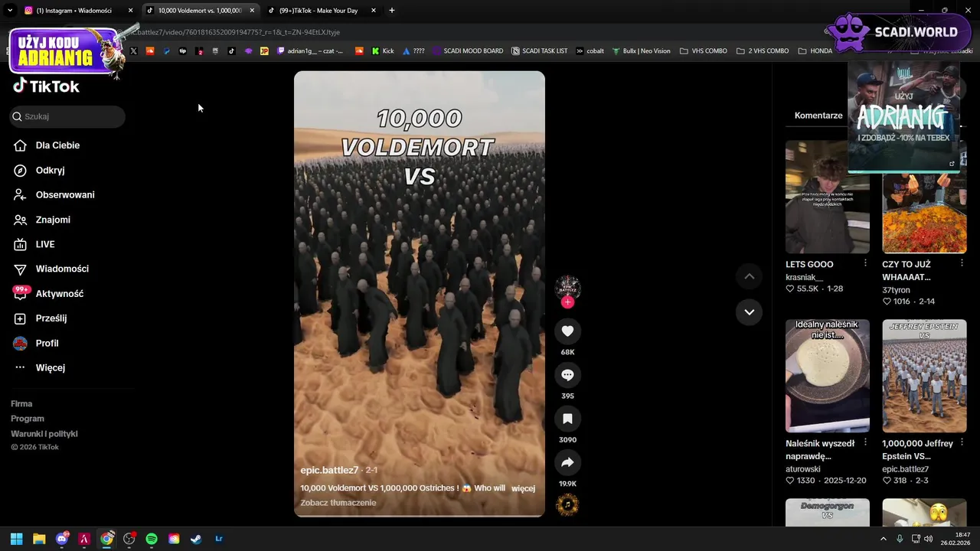The image size is (980, 551).
Task: Open comments via speech bubble icon
Action: 567,375
